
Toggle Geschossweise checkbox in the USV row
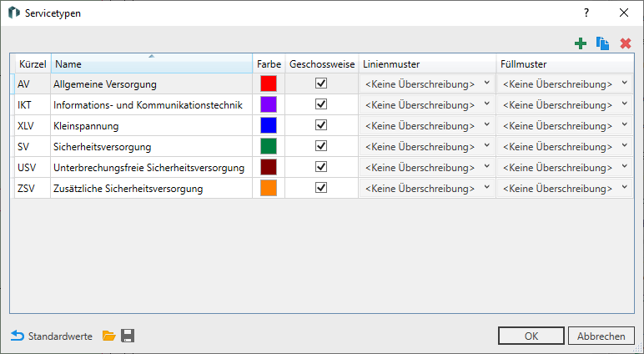point(321,167)
